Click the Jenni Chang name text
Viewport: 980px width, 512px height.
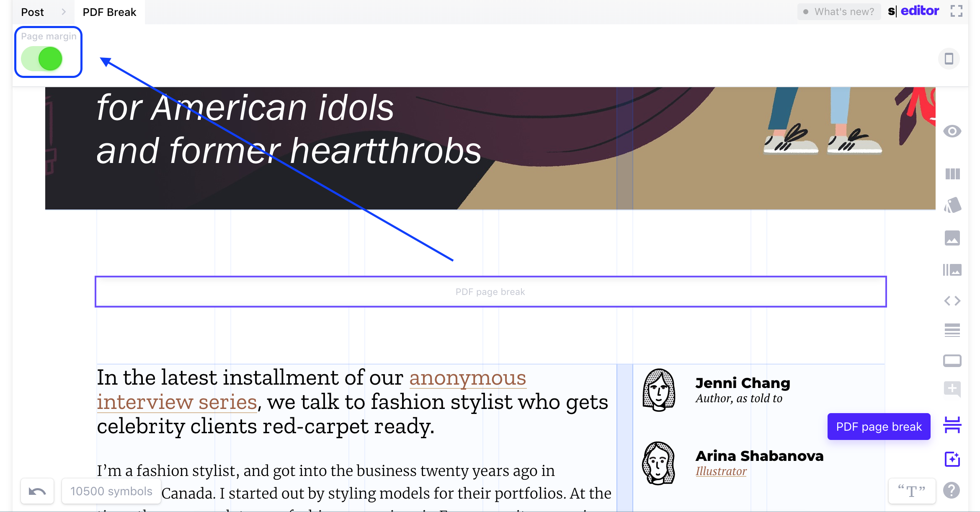pyautogui.click(x=743, y=383)
